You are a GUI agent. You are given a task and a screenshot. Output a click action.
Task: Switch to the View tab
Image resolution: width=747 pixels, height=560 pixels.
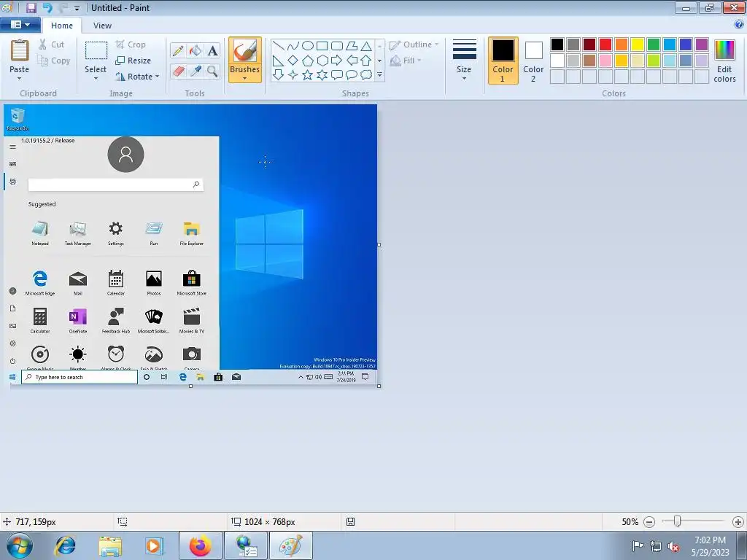102,26
